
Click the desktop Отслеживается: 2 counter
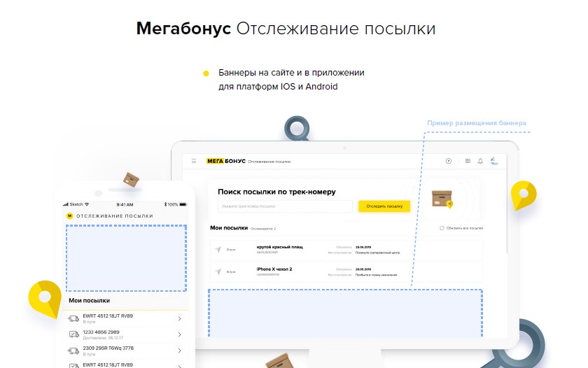pyautogui.click(x=263, y=229)
